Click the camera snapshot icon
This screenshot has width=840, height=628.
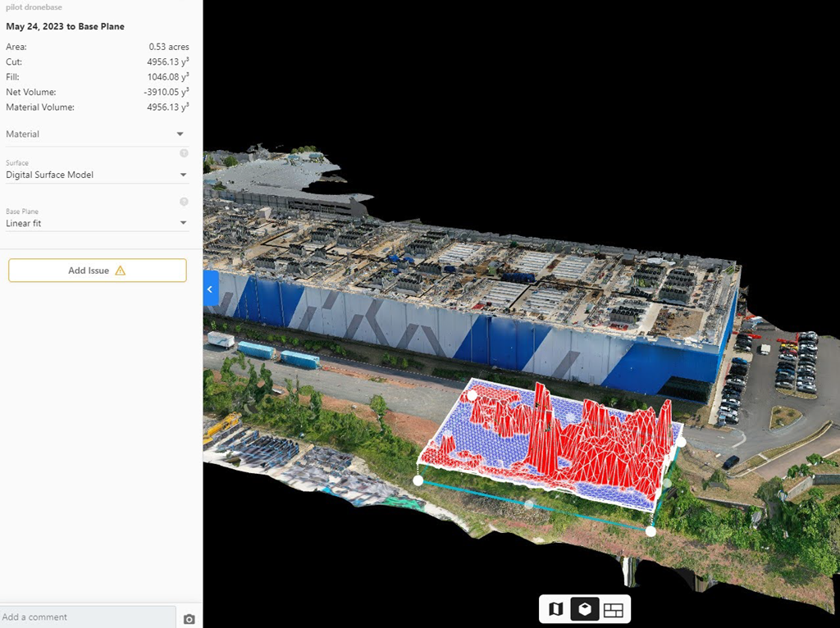[x=189, y=618]
